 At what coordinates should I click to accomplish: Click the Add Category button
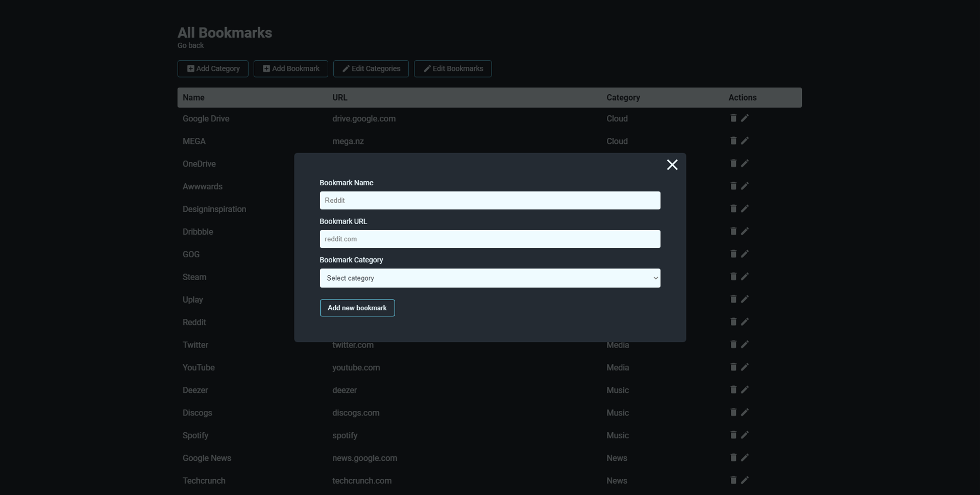coord(213,69)
